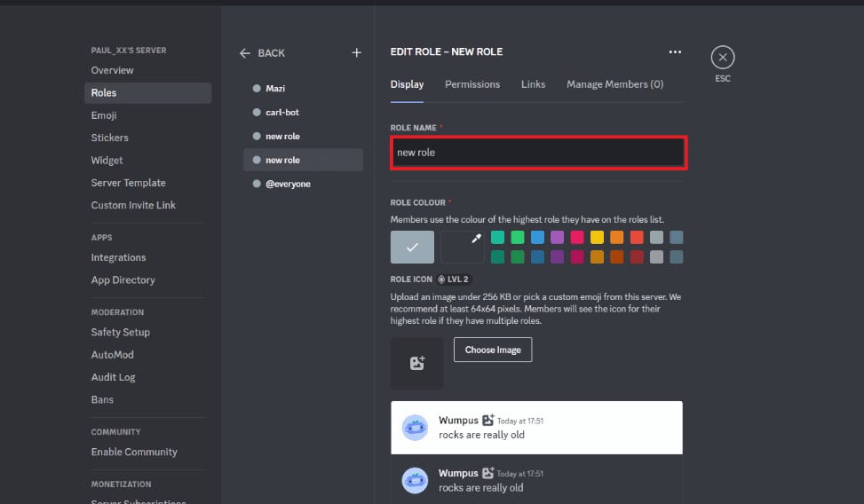
Task: Open Server Template settings
Action: (147, 183)
